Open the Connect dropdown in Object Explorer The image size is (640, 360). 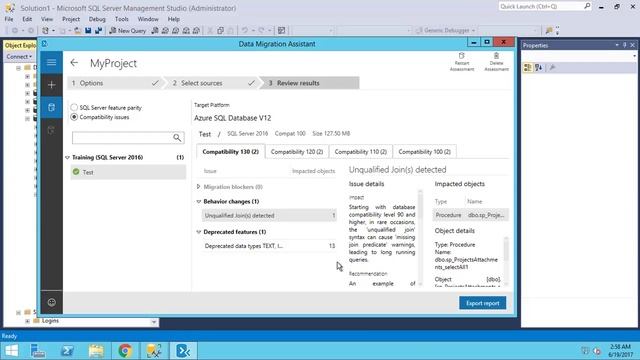click(19, 56)
